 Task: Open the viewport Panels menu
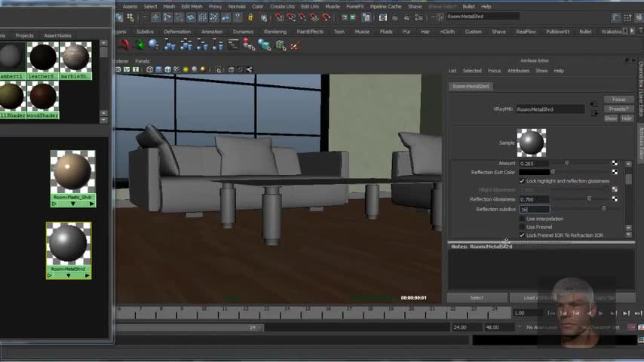click(142, 61)
